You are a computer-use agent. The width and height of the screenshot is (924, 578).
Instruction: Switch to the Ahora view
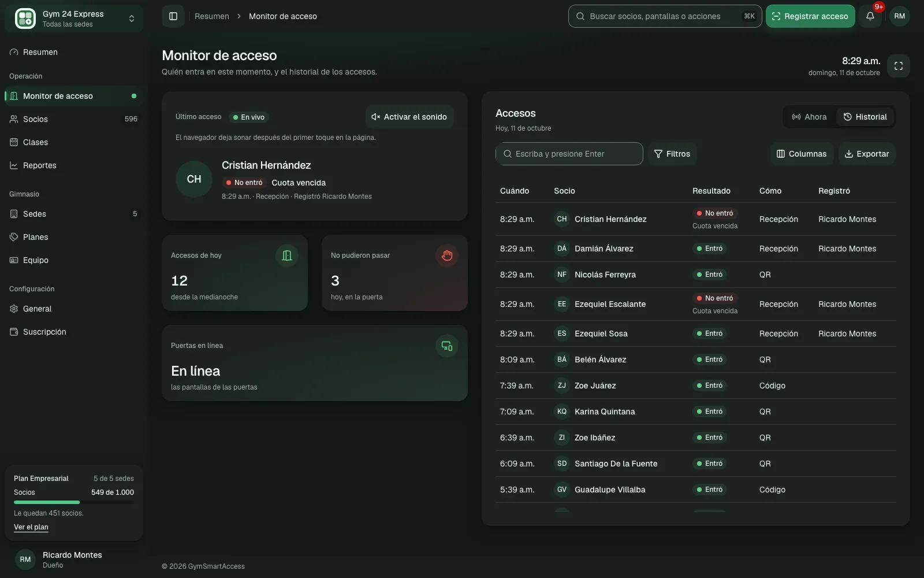point(810,117)
